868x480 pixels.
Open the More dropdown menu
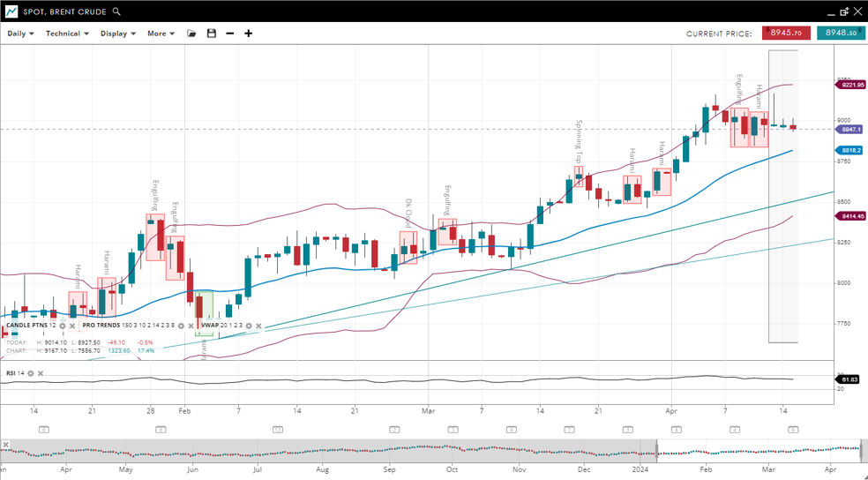160,34
